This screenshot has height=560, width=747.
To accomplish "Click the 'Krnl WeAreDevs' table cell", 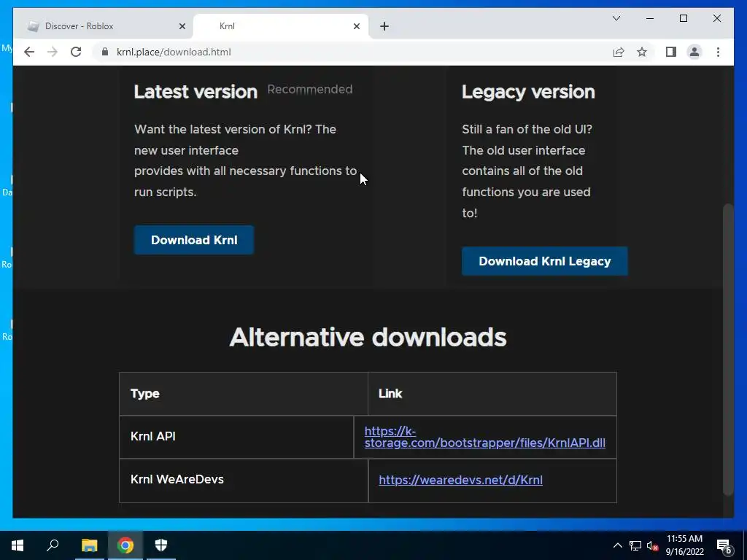I will (244, 480).
